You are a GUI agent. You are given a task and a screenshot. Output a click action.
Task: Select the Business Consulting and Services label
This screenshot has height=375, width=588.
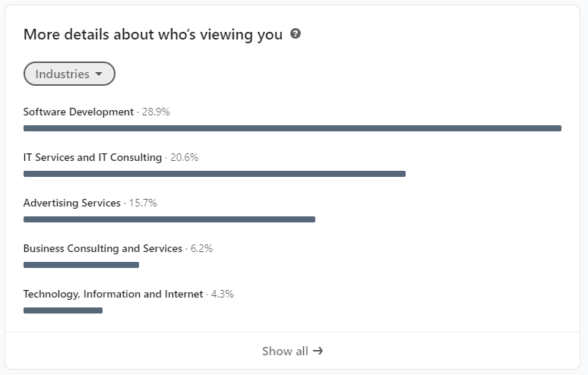tap(103, 248)
